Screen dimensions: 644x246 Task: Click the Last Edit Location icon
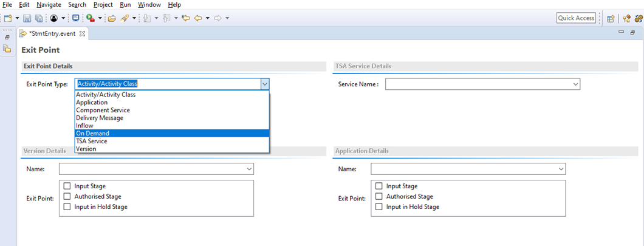point(186,18)
